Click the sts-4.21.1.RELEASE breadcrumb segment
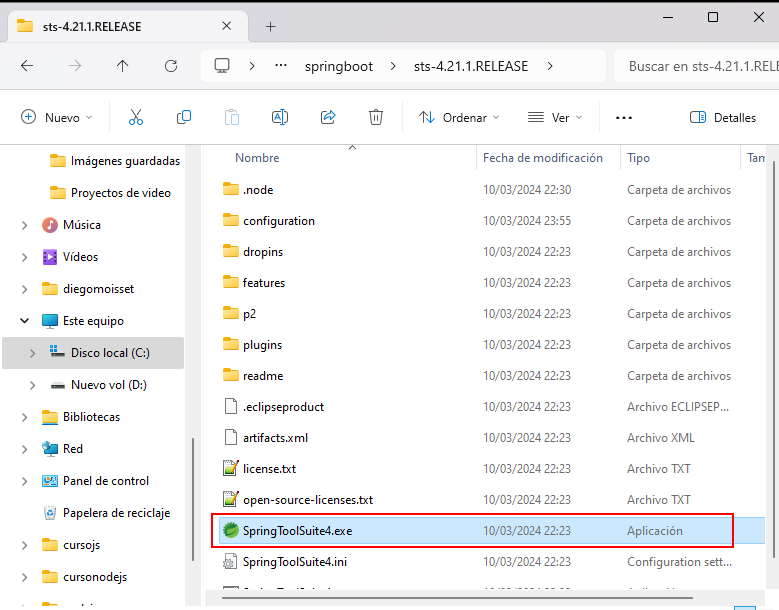The width and height of the screenshot is (779, 610). (x=471, y=66)
